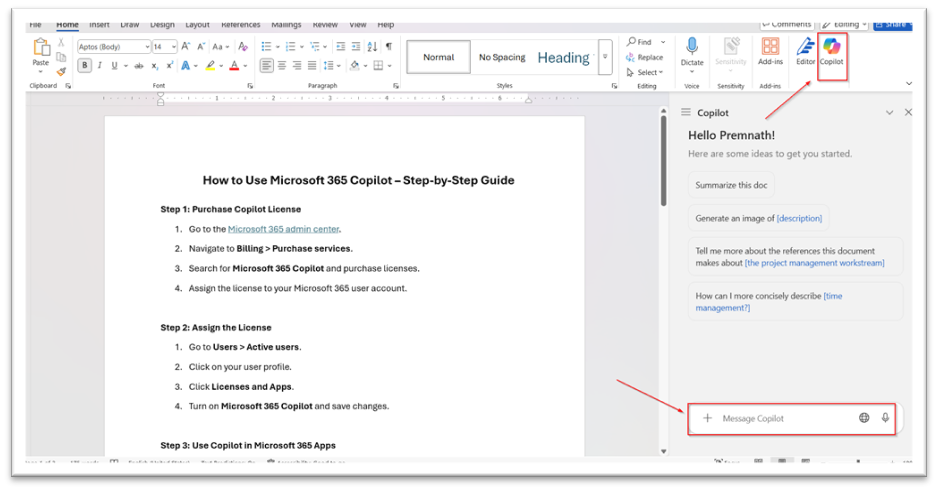
Task: Collapse the Copilot pane chevron
Action: pyautogui.click(x=890, y=112)
